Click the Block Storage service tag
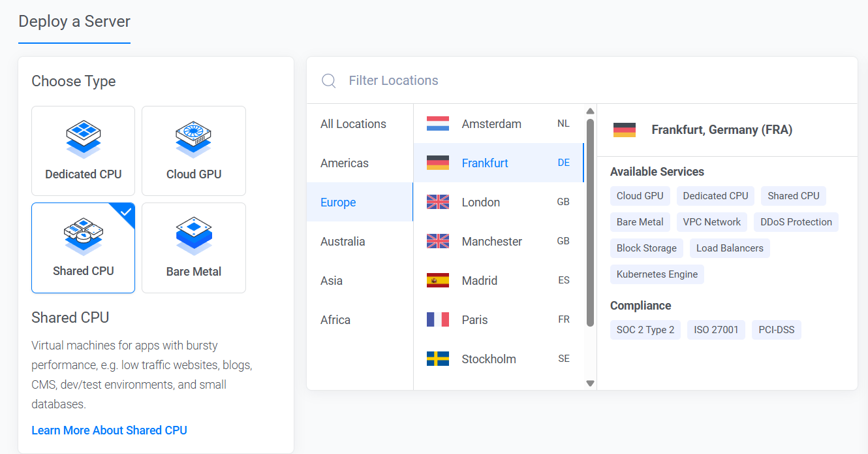Viewport: 868px width, 454px height. point(647,248)
